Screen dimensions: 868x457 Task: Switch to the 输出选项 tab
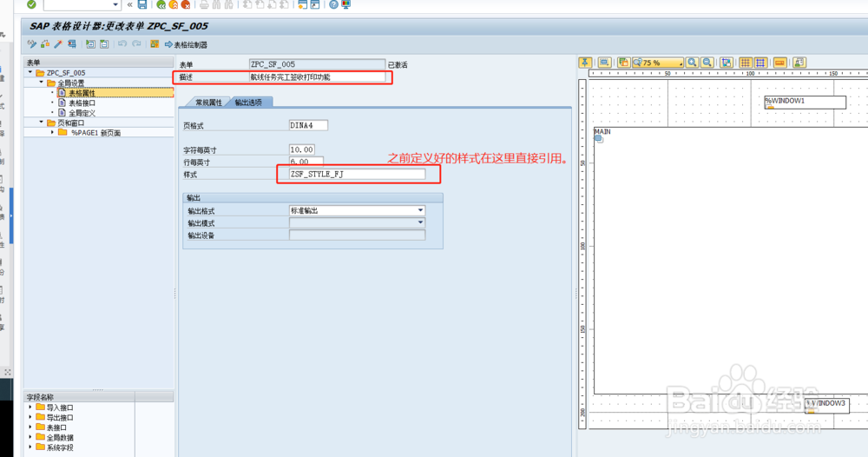[x=248, y=103]
